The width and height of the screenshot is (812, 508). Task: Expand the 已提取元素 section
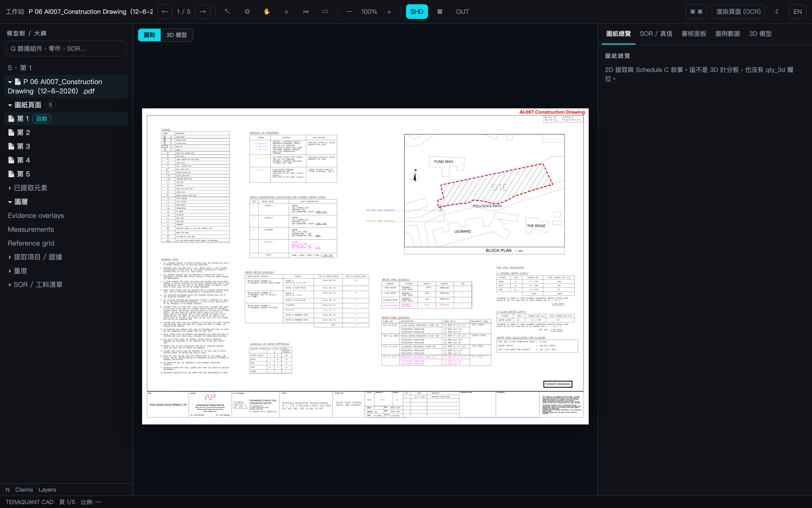[x=10, y=188]
